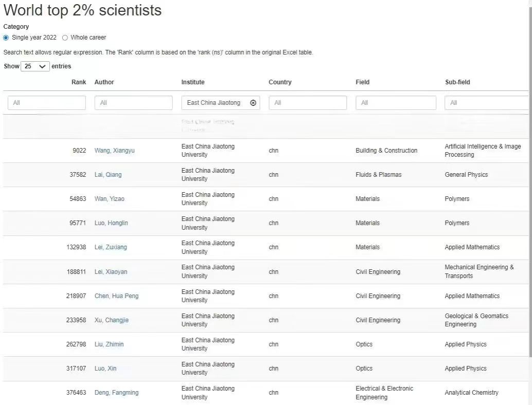Image resolution: width=532 pixels, height=405 pixels.
Task: Click the Sub-field column header
Action: (x=457, y=82)
